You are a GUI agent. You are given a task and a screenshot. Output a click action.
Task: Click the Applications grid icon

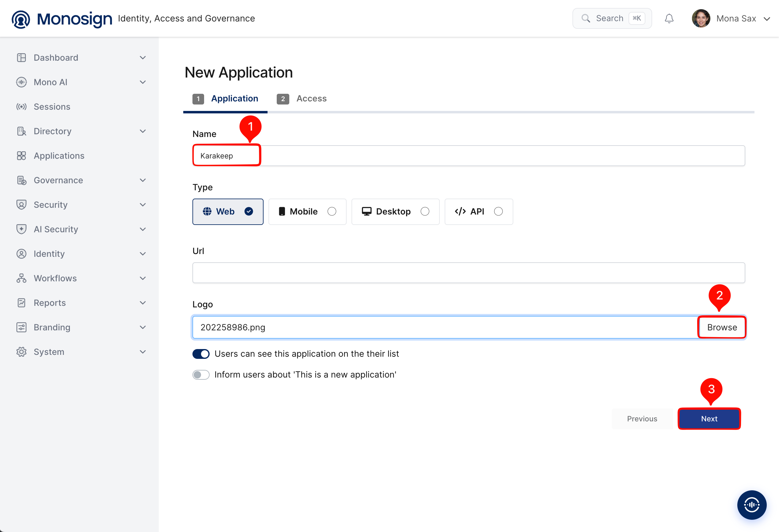tap(21, 156)
